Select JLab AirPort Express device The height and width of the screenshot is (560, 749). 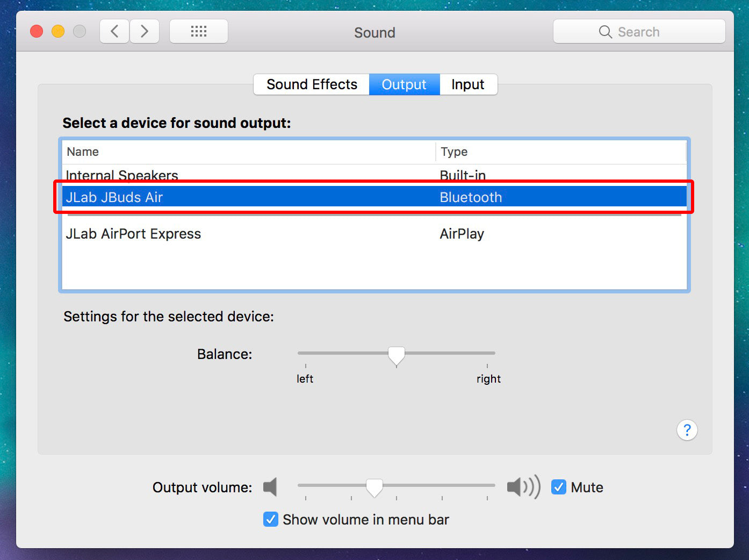click(x=375, y=234)
